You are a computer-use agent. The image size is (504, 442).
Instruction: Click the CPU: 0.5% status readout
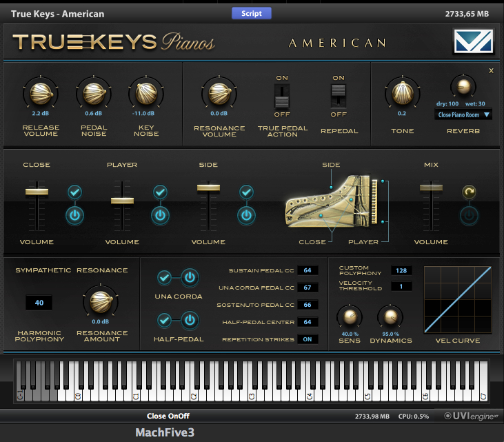(x=414, y=416)
